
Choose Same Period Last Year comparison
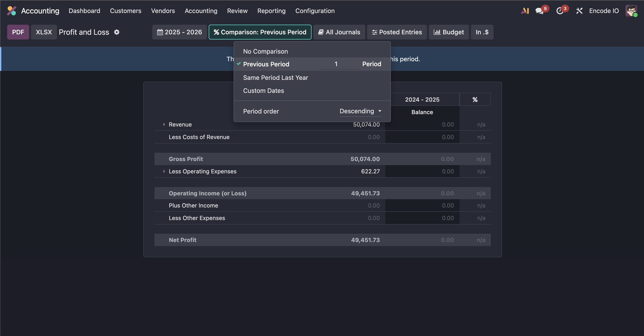click(x=276, y=78)
